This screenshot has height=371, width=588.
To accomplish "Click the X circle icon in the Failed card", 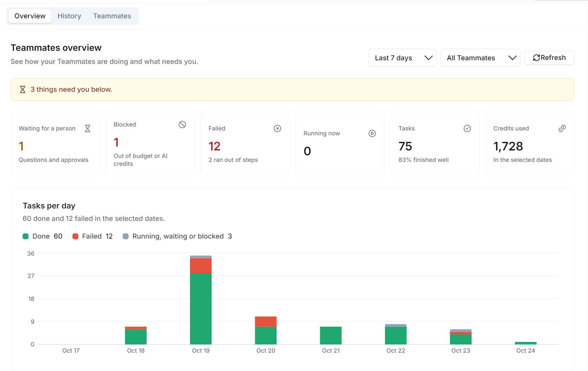I will (x=277, y=128).
